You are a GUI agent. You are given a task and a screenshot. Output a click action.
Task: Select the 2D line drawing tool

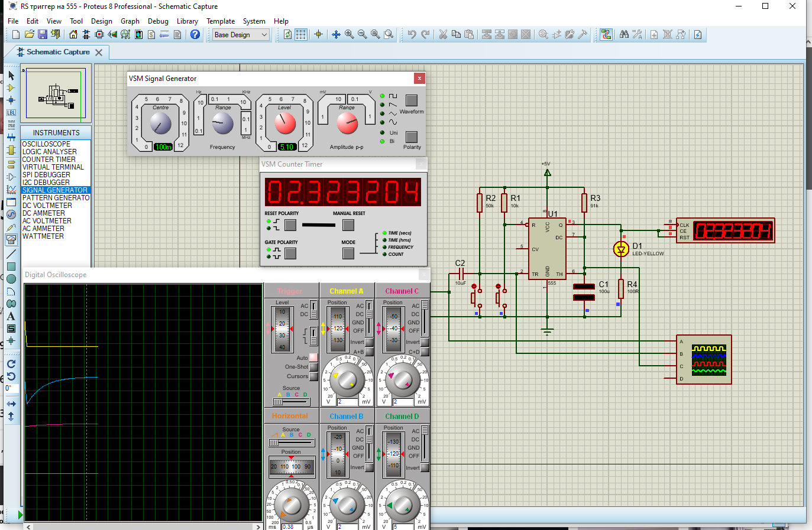tap(11, 254)
